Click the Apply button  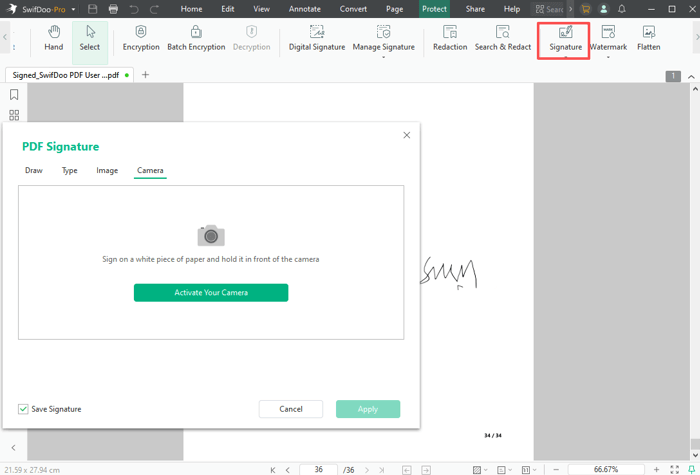point(368,409)
